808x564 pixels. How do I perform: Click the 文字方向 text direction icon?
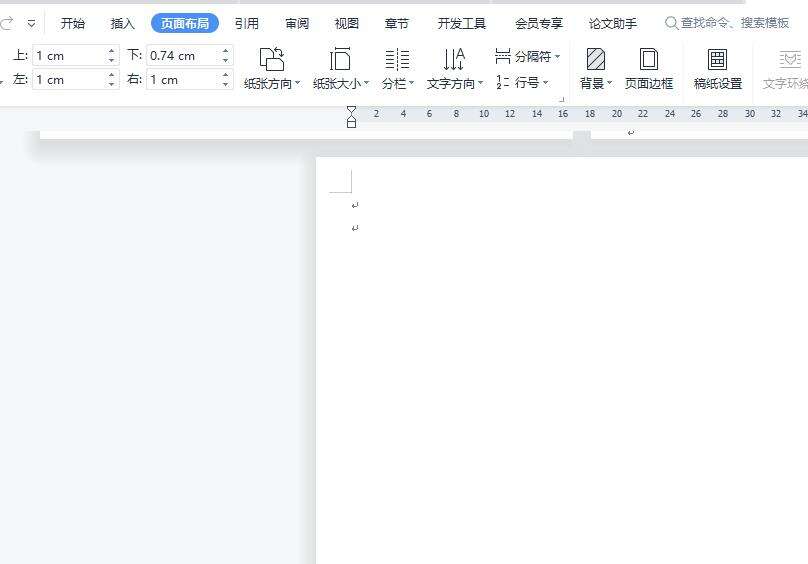(x=454, y=60)
